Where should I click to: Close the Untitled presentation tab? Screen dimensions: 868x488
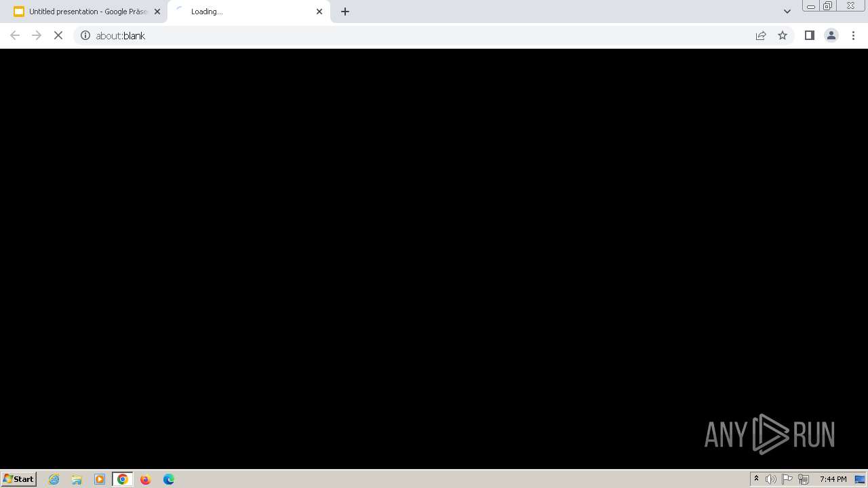tap(157, 12)
